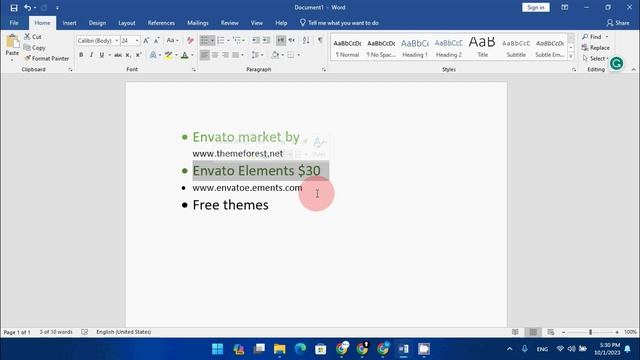Open the borders dropdown
The height and width of the screenshot is (360, 640).
point(299,55)
